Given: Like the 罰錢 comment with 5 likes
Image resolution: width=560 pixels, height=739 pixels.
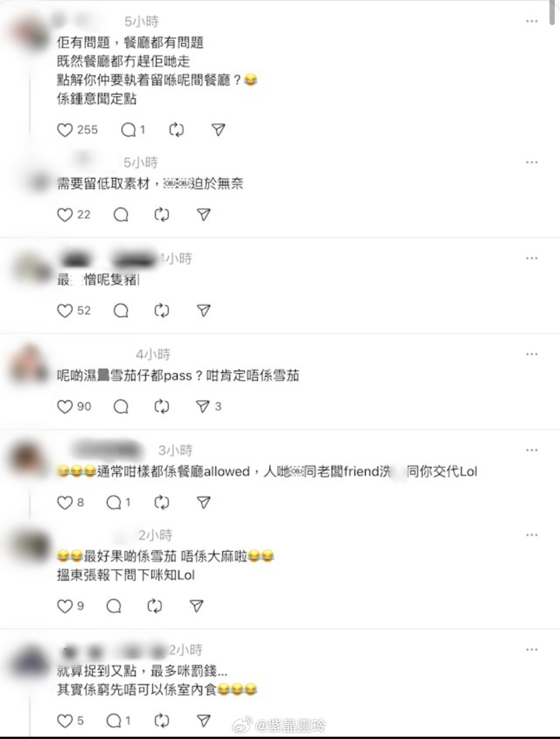Looking at the screenshot, I should point(65,721).
